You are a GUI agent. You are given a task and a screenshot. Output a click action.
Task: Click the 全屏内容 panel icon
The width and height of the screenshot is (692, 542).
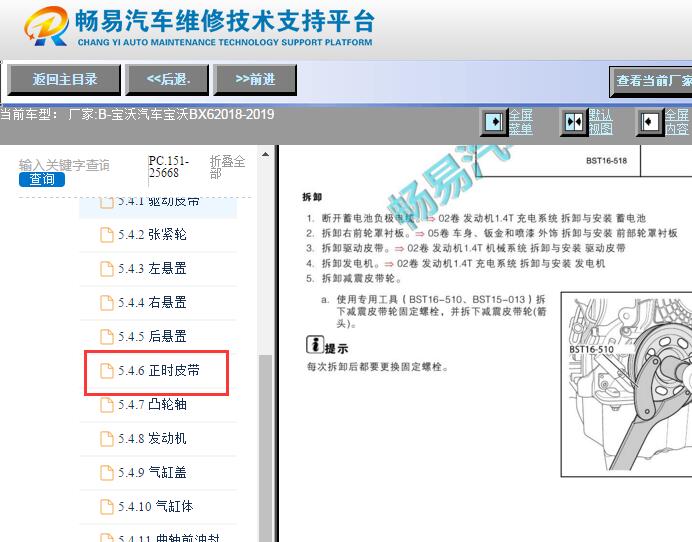650,122
